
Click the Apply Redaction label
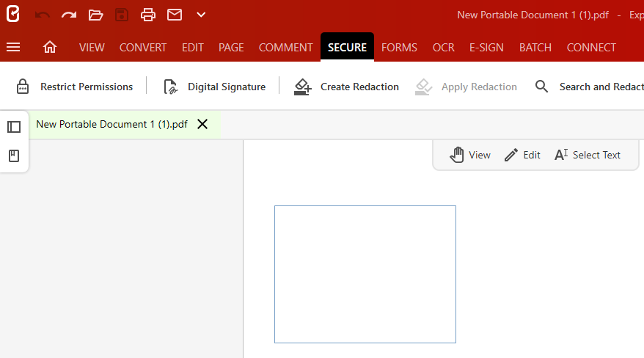(x=479, y=87)
